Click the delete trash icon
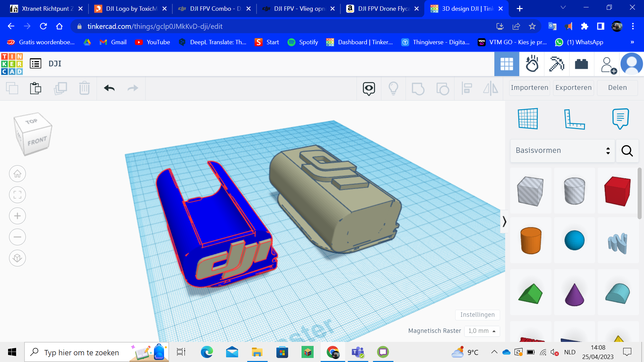This screenshot has width=644, height=362. point(85,88)
